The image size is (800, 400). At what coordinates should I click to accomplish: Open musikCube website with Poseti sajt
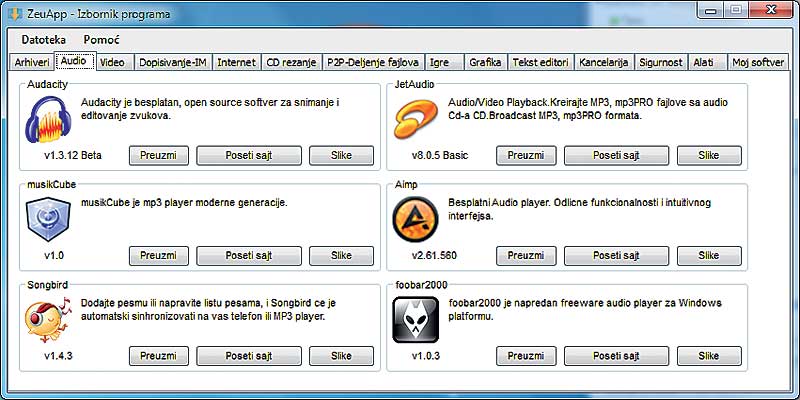249,256
